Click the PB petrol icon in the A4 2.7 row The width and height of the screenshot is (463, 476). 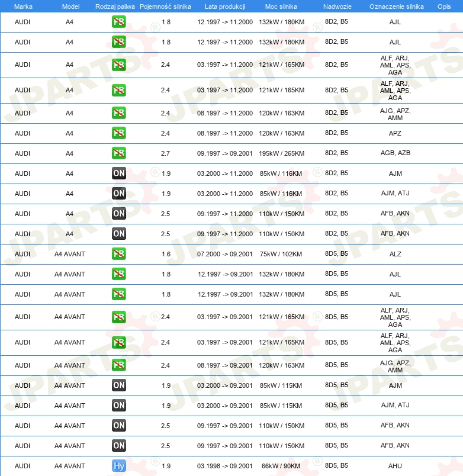coord(119,153)
